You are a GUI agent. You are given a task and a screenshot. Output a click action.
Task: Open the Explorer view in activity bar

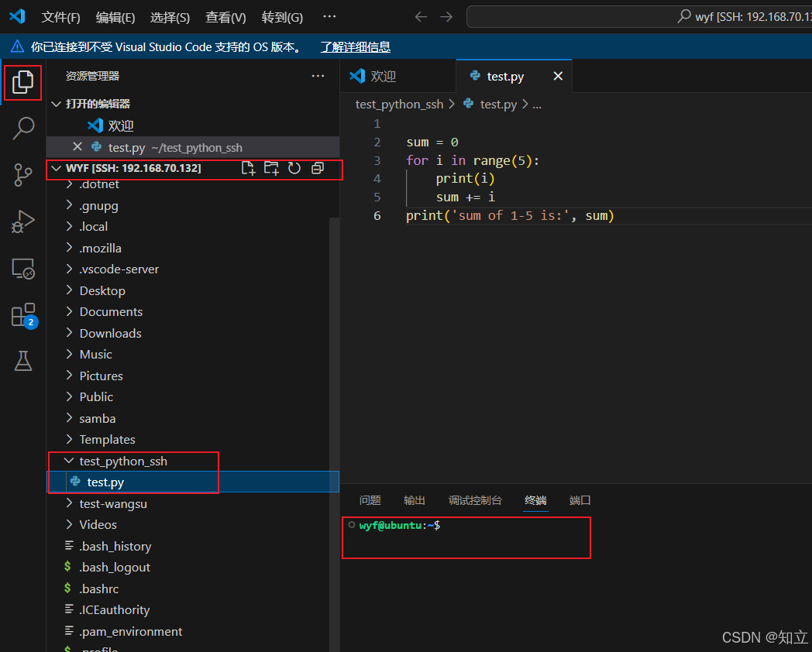22,82
